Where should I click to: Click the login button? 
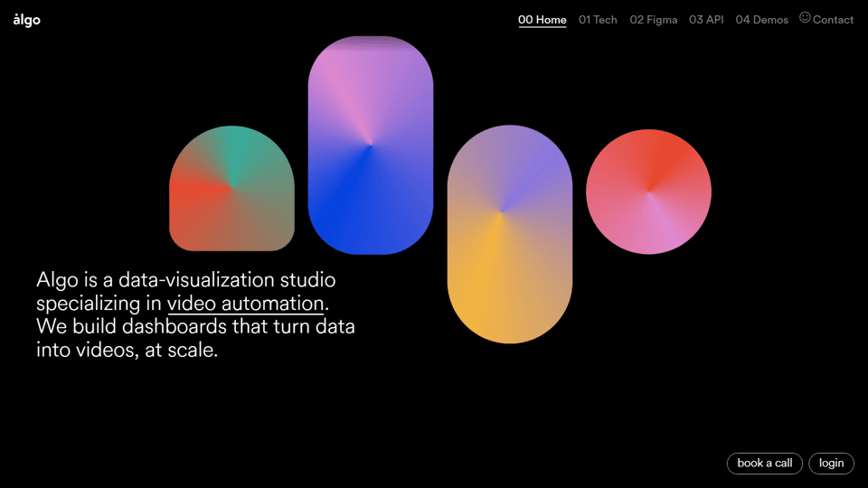pyautogui.click(x=832, y=463)
